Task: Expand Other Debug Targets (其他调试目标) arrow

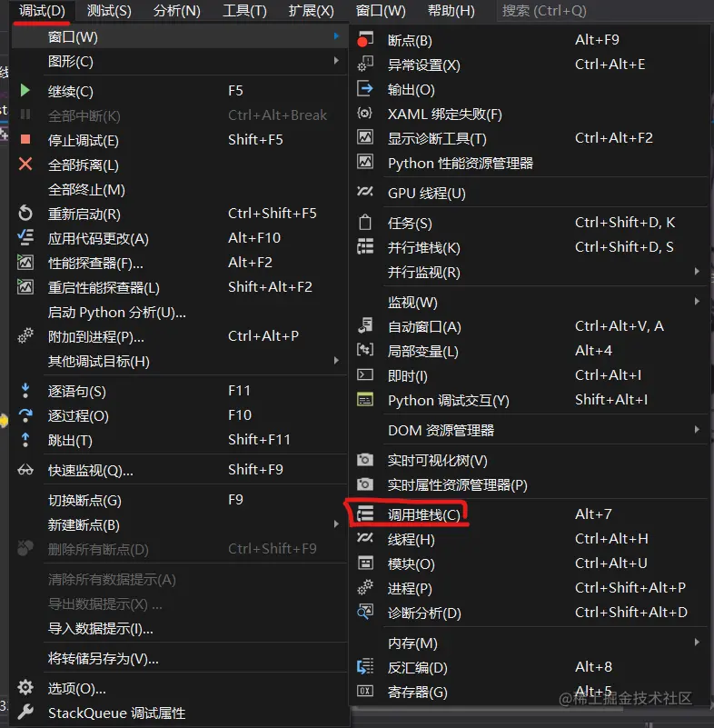Action: pos(336,360)
